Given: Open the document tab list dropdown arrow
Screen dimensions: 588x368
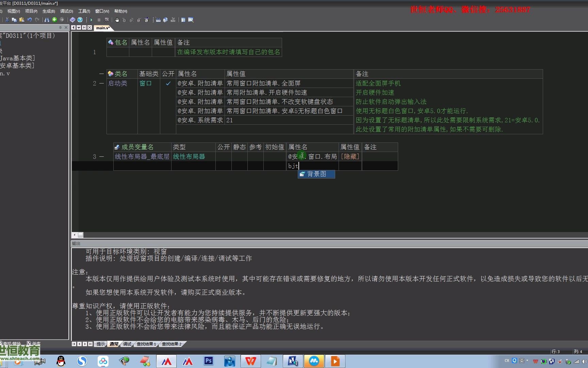Looking at the screenshot, I should 79,28.
